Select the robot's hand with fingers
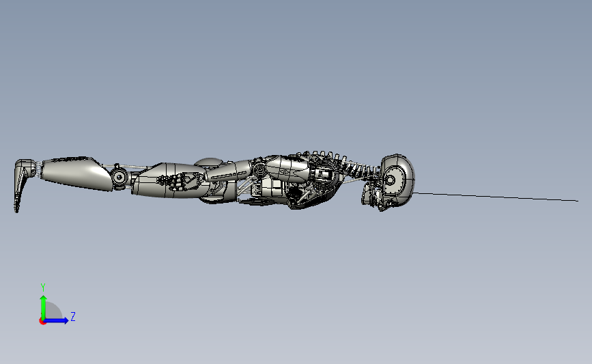 (180, 180)
